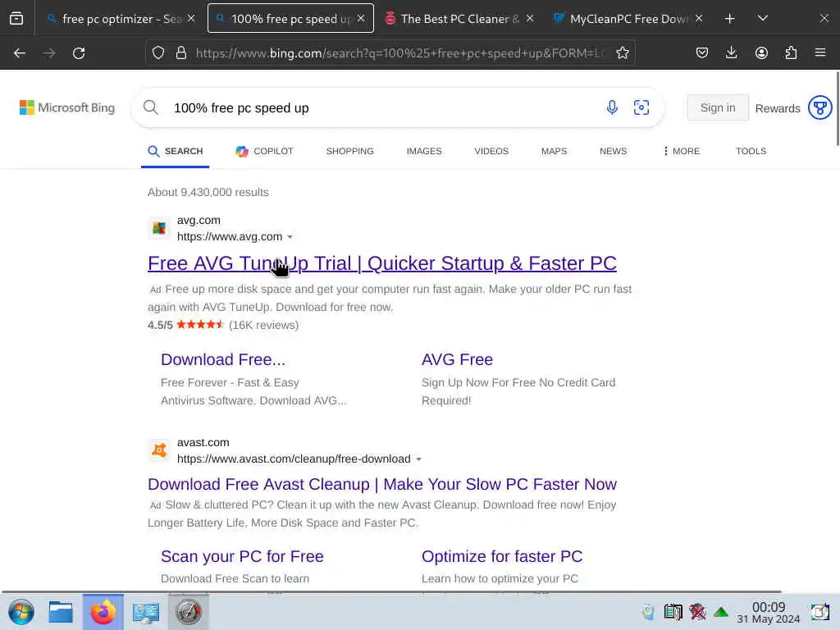Click the Avast favicon in second result
The image size is (840, 630).
159,450
